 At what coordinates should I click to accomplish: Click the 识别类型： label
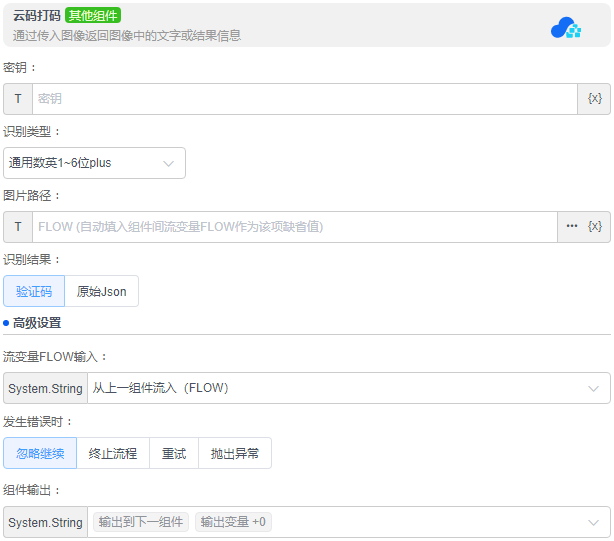pyautogui.click(x=32, y=132)
